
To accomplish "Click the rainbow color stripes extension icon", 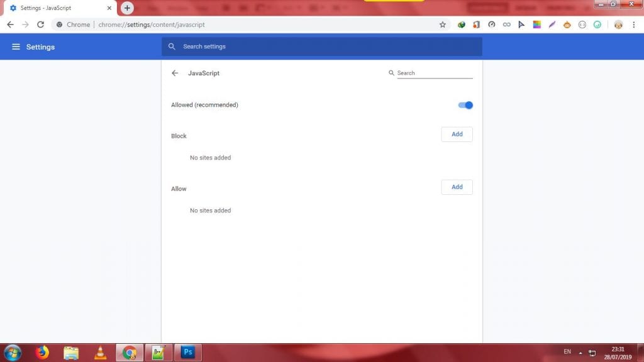I will (x=536, y=25).
